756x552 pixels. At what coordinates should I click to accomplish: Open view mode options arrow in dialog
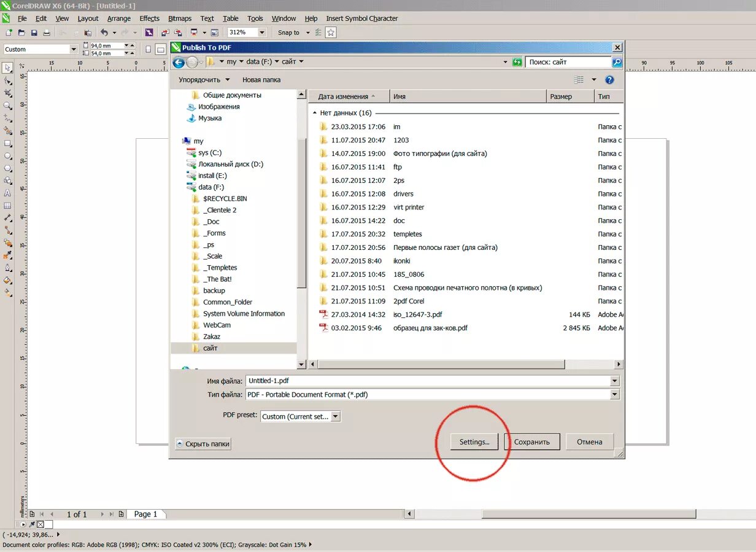tap(593, 80)
